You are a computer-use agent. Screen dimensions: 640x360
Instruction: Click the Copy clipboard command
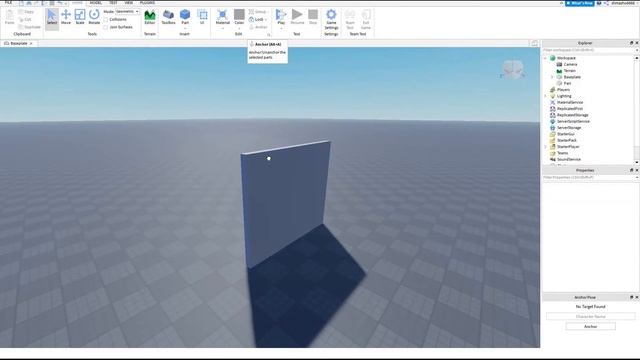tap(27, 12)
